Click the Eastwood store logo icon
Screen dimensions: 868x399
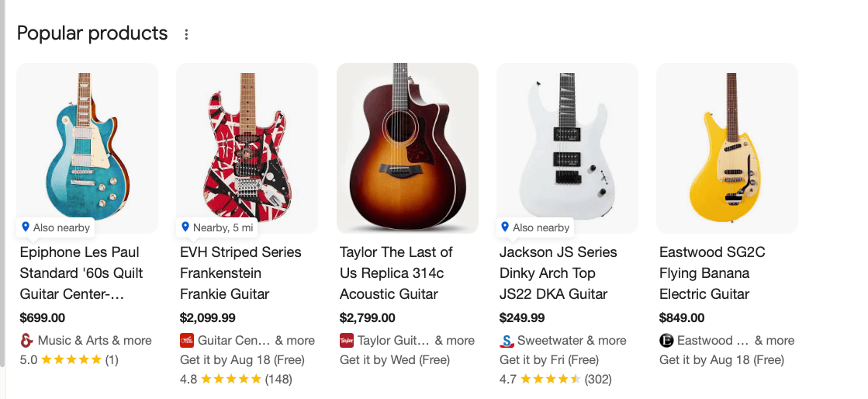tap(666, 341)
